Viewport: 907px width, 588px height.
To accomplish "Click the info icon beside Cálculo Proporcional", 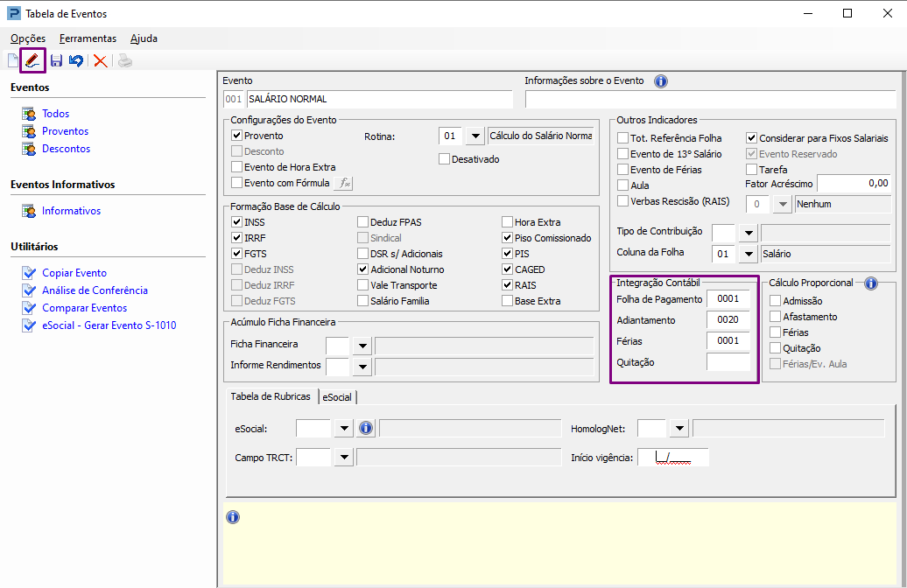I will coord(870,283).
